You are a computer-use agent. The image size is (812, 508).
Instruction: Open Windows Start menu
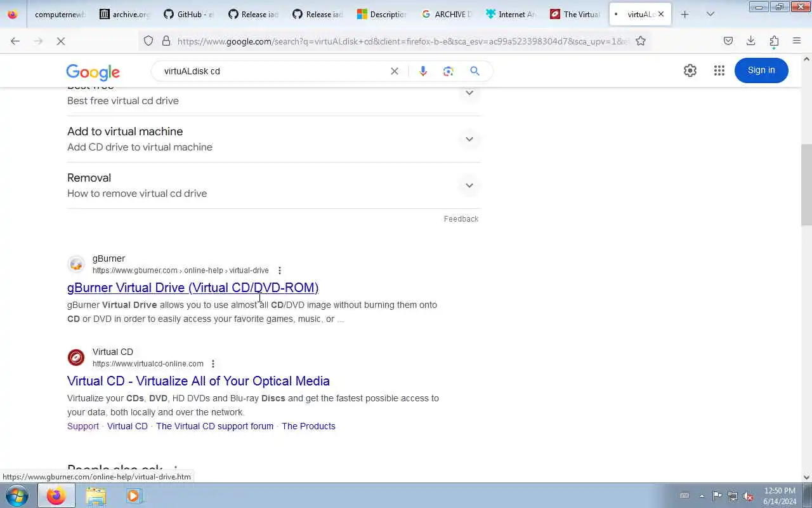click(17, 495)
